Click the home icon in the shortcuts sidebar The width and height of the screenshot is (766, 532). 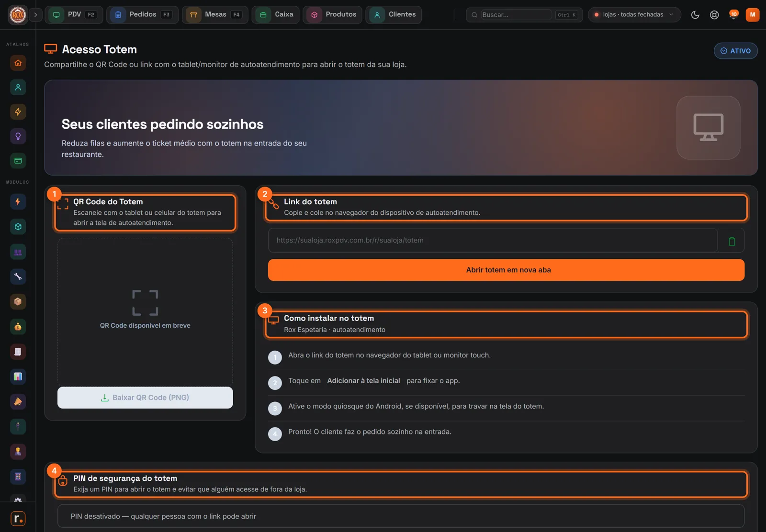pos(18,63)
